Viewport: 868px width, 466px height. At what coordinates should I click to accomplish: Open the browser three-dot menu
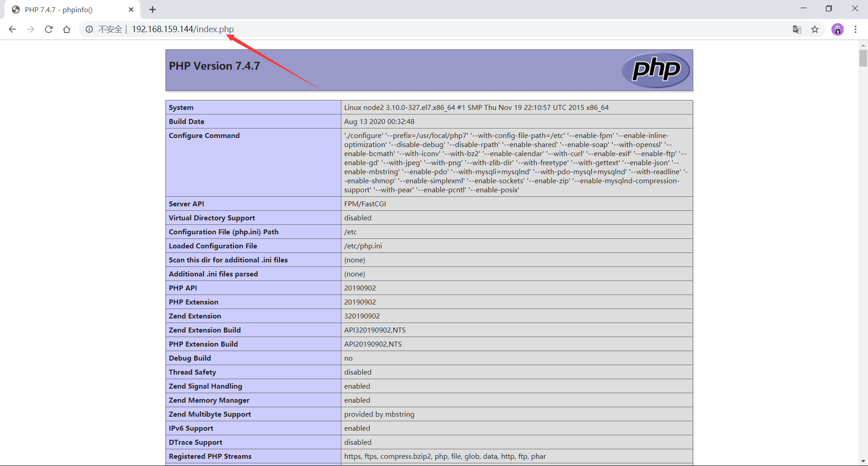855,29
